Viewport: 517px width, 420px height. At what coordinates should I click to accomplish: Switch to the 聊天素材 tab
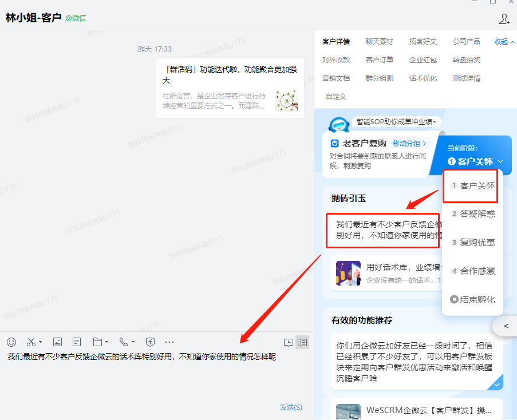point(380,42)
